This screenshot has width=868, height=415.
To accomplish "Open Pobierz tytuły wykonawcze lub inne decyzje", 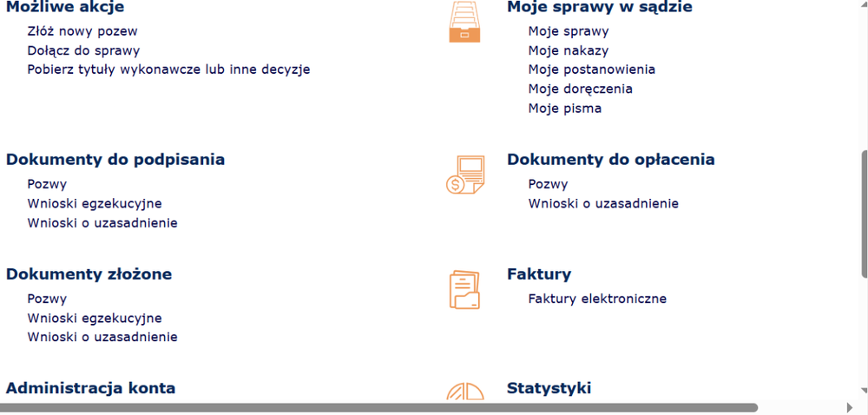I will [169, 69].
